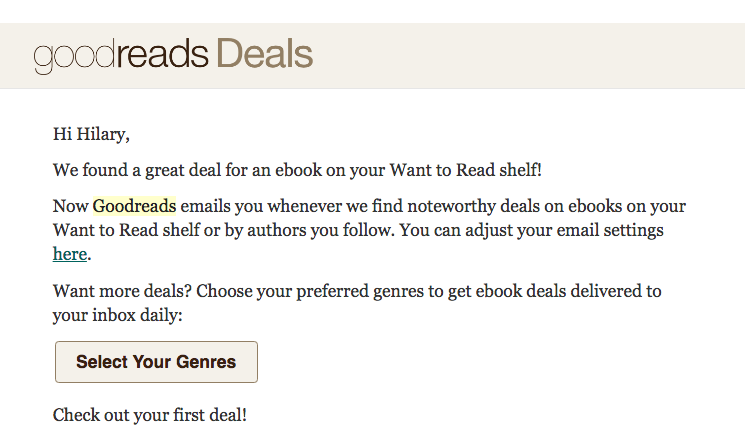The width and height of the screenshot is (745, 440).
Task: Click the Hi Hilary greeting line
Action: pyautogui.click(x=91, y=134)
